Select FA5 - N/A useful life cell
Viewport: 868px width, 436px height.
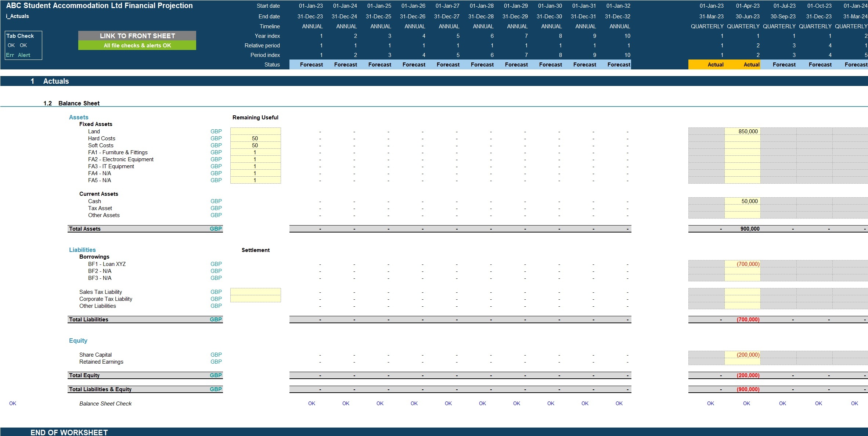coord(255,180)
